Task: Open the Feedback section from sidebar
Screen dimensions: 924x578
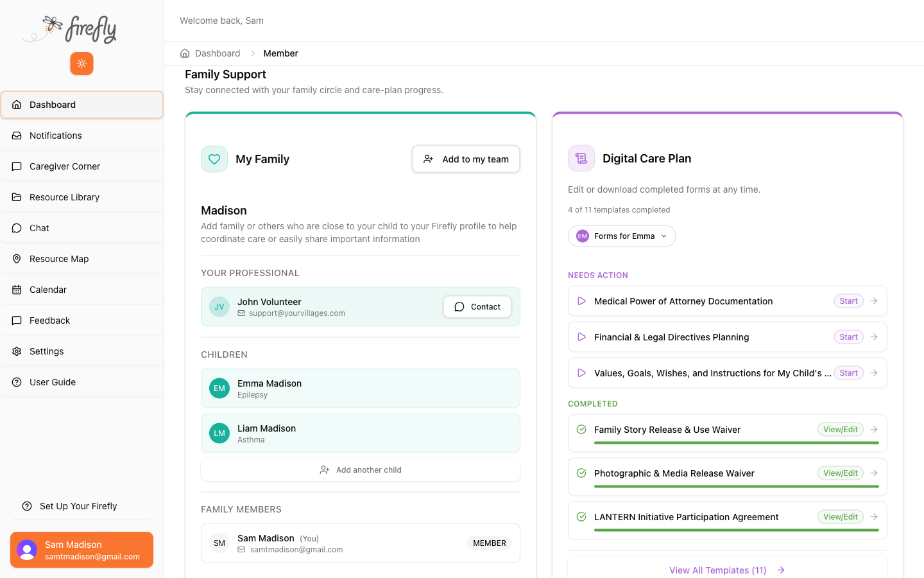Action: [48, 320]
